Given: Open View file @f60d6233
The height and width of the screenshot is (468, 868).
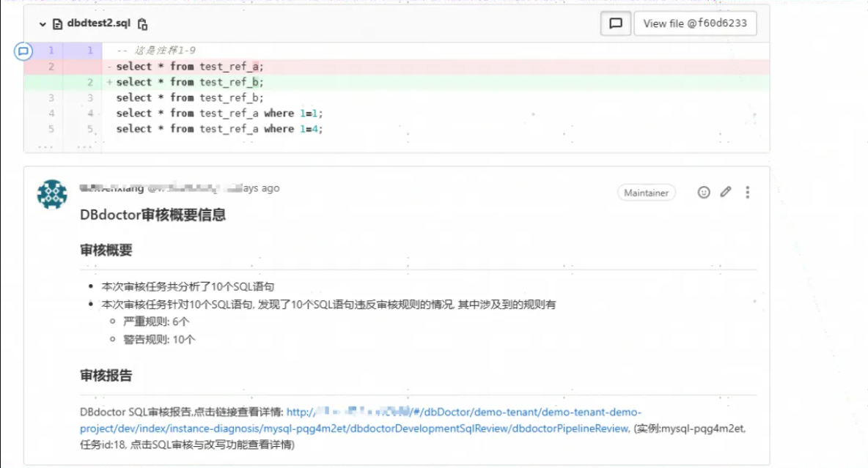Looking at the screenshot, I should (x=695, y=23).
